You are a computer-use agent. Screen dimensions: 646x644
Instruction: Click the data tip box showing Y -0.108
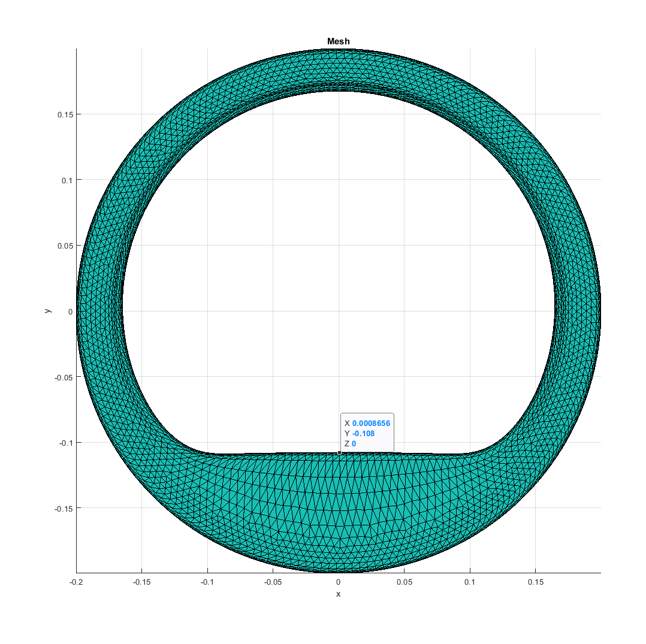(x=367, y=433)
